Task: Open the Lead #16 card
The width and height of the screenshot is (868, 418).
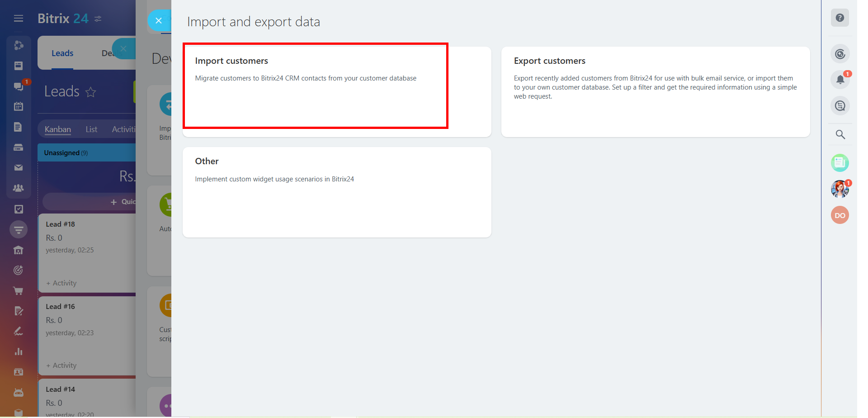Action: pos(87,336)
